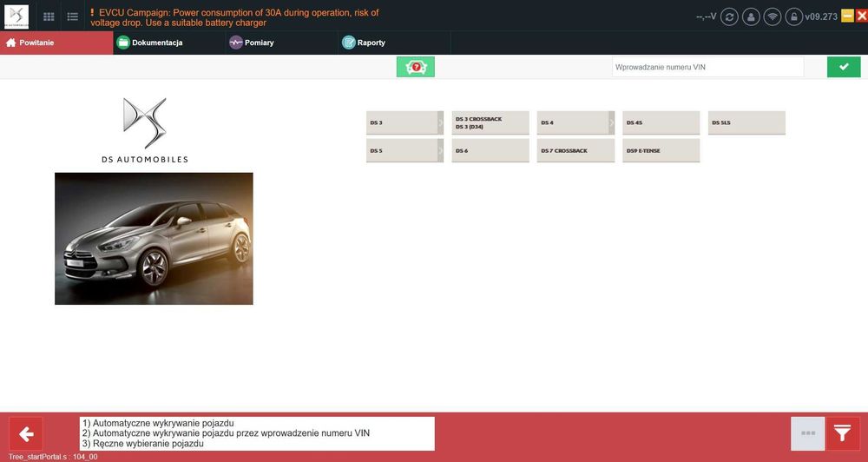Select the DS 5LS vehicle button
The image size is (868, 462).
point(746,122)
